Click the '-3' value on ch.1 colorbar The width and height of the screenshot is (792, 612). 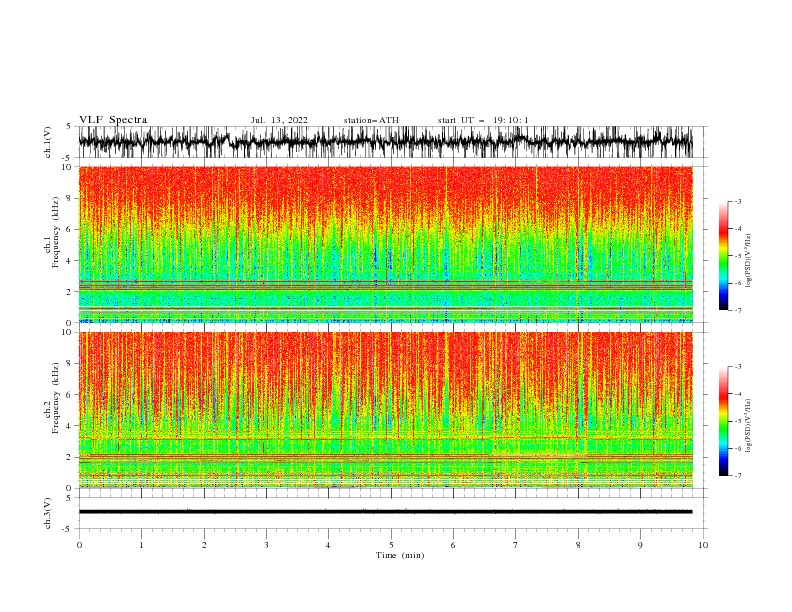[x=737, y=201]
